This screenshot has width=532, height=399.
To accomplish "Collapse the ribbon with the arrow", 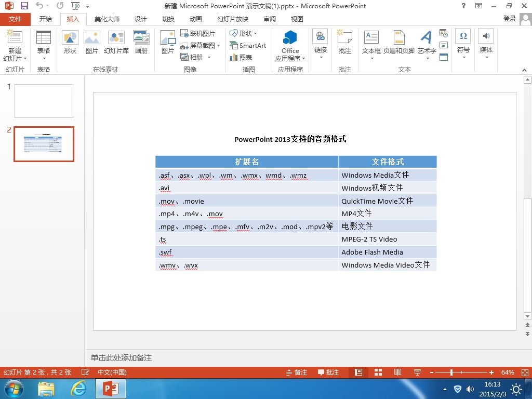I will coord(525,70).
